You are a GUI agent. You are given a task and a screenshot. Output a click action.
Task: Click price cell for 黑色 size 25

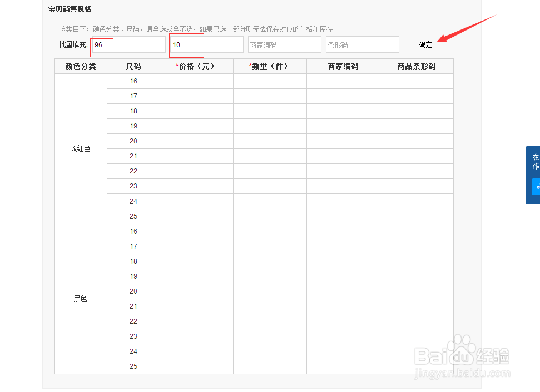(x=196, y=366)
